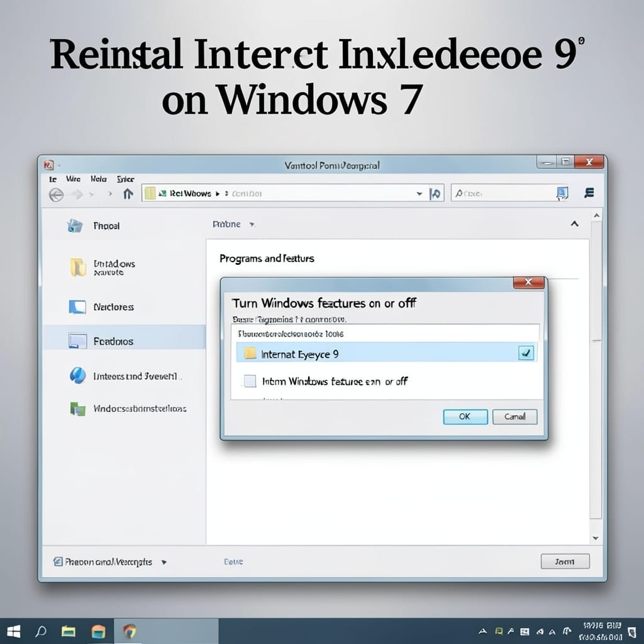This screenshot has width=644, height=644.
Task: Click the Pheoon onol/Vexenghts label
Action: pyautogui.click(x=108, y=562)
